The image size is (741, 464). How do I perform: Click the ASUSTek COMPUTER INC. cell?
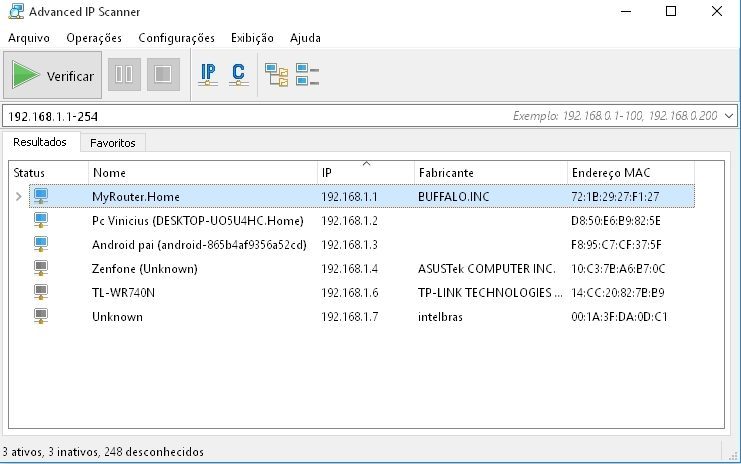click(x=486, y=269)
